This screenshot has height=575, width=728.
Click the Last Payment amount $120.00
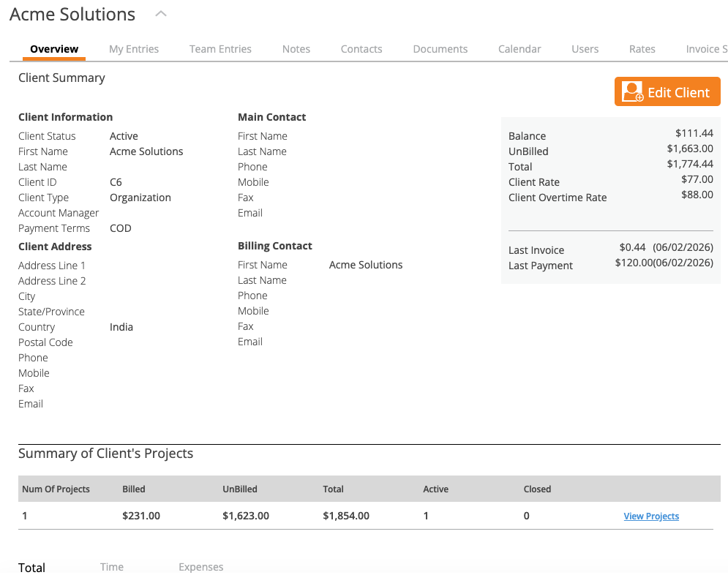(x=634, y=263)
